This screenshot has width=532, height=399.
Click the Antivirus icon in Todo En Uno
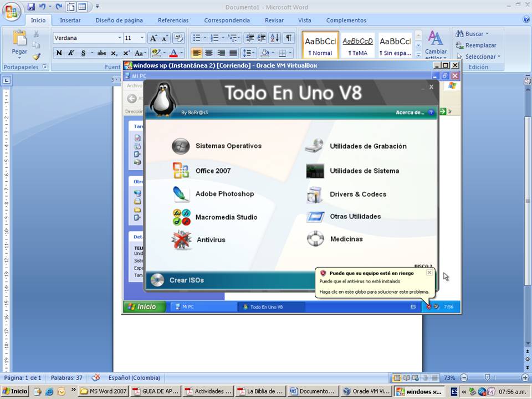(x=210, y=240)
